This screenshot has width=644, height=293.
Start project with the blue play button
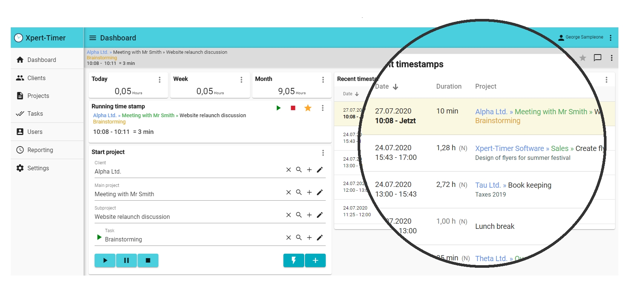coord(105,260)
